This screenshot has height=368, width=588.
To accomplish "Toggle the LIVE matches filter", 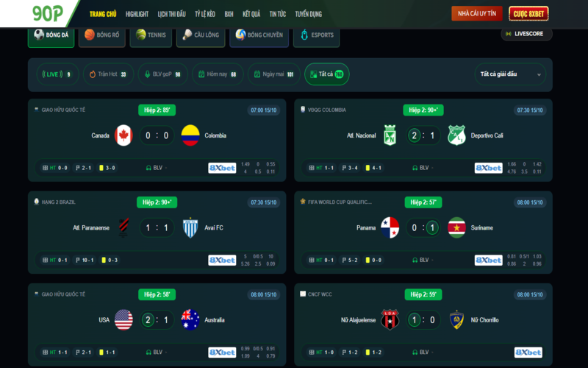I will (x=57, y=74).
